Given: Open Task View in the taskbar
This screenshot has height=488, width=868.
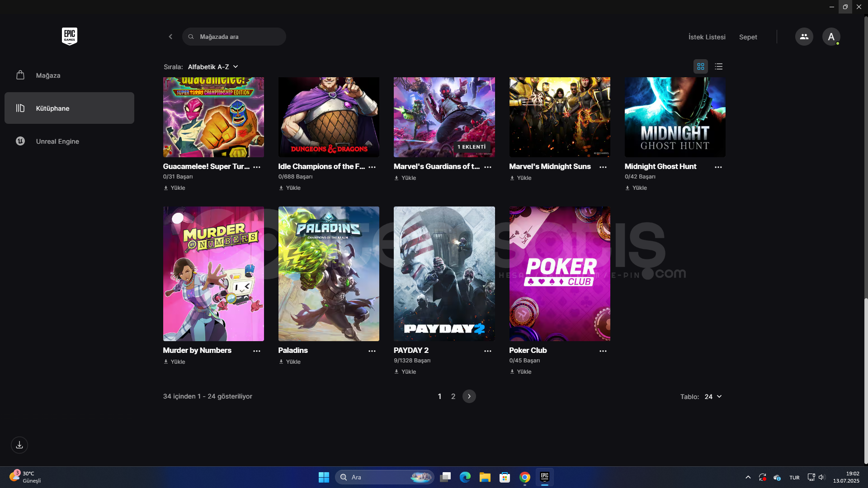Looking at the screenshot, I should click(x=445, y=477).
